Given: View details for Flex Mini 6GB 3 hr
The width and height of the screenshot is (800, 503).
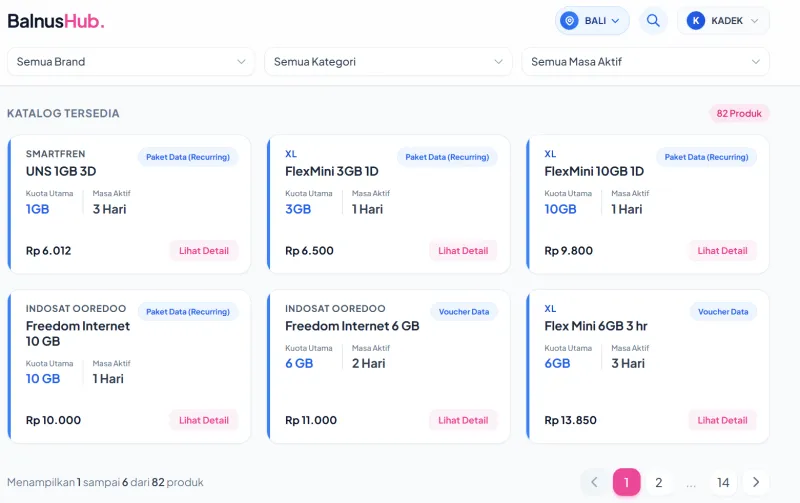Looking at the screenshot, I should (722, 420).
